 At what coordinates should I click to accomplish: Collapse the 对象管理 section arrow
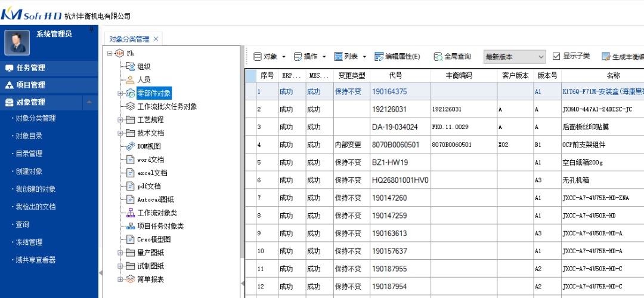click(x=90, y=102)
